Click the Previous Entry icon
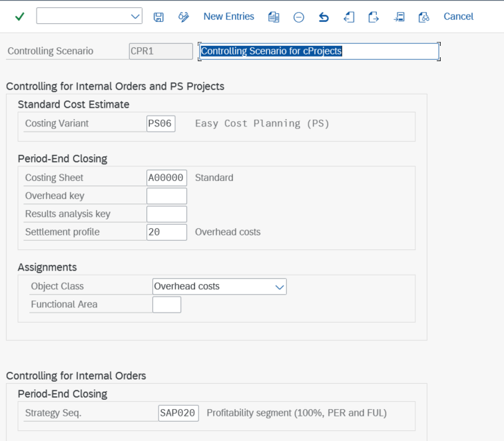This screenshot has width=504, height=441. click(349, 17)
